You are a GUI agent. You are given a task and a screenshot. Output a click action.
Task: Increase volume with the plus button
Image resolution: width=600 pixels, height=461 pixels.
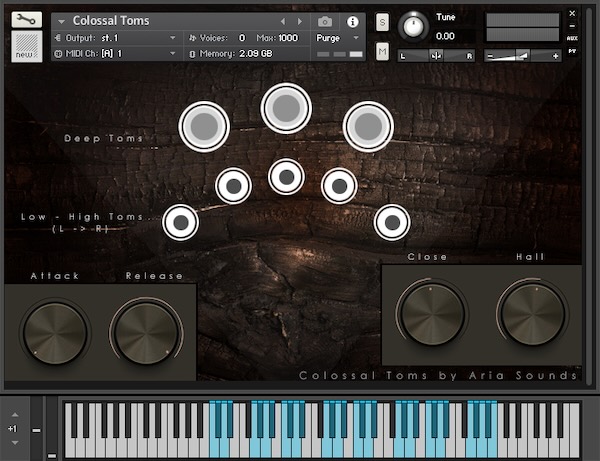[555, 57]
